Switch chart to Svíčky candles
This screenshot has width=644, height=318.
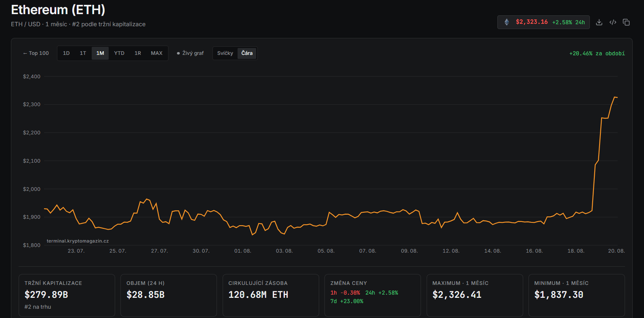pyautogui.click(x=225, y=53)
